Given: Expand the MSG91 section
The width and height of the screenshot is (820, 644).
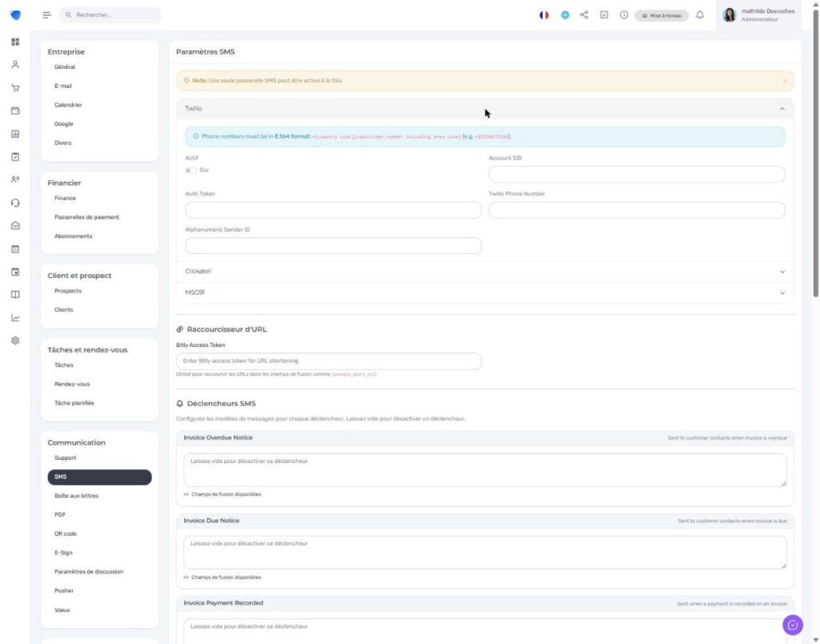Looking at the screenshot, I should point(484,292).
